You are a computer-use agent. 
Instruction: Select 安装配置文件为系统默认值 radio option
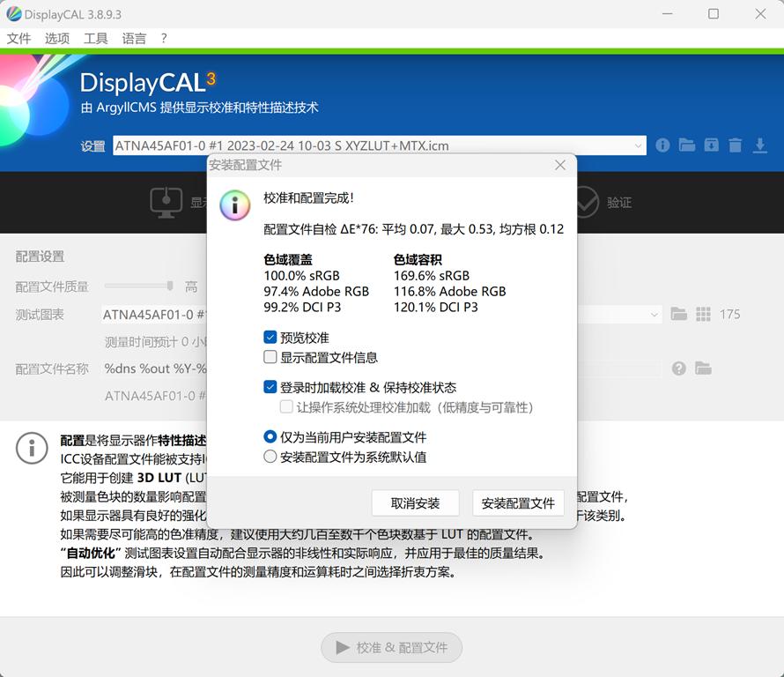click(x=270, y=457)
